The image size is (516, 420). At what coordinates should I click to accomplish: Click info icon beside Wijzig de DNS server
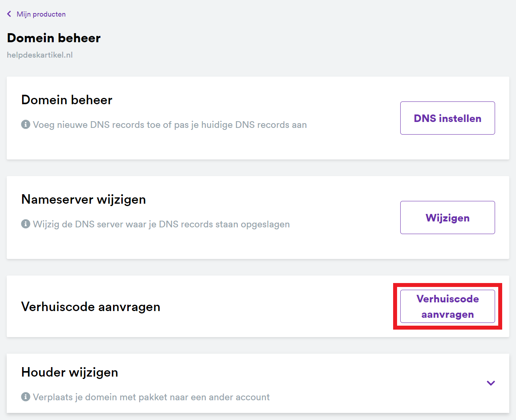26,224
